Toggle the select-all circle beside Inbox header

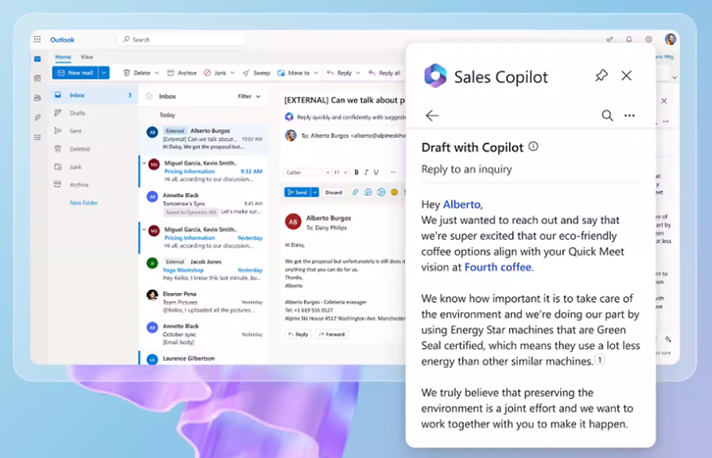pos(149,96)
